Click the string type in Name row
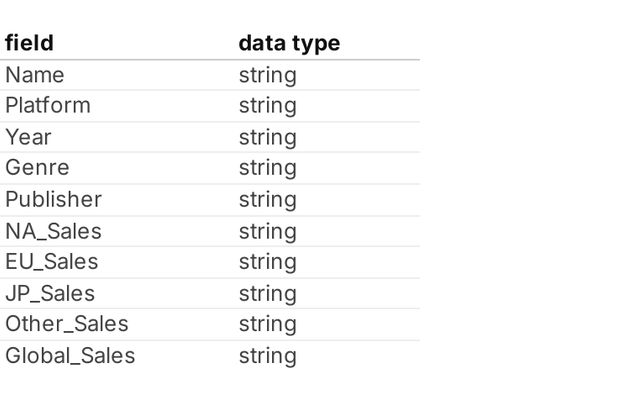This screenshot has width=640, height=400. tap(267, 75)
